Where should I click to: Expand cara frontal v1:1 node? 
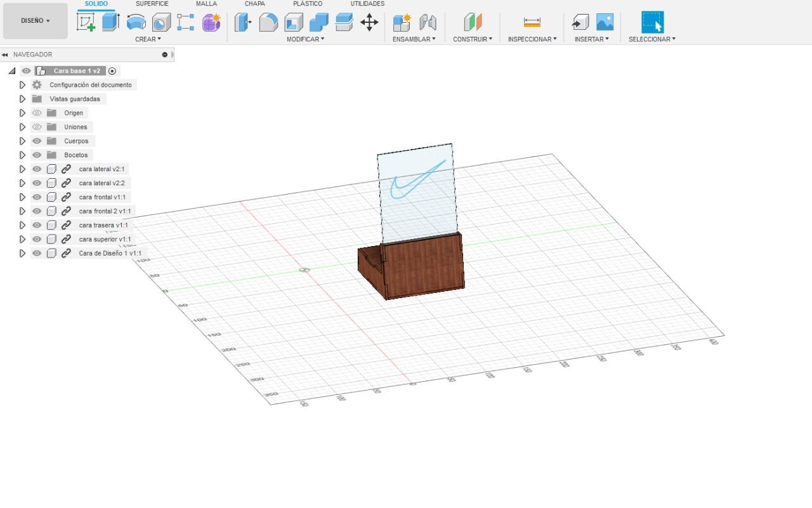pyautogui.click(x=22, y=197)
